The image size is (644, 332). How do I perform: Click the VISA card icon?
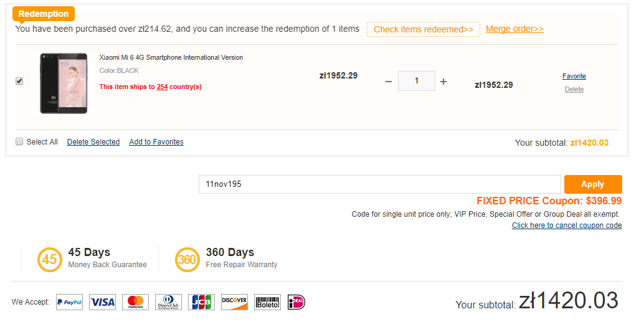click(102, 302)
